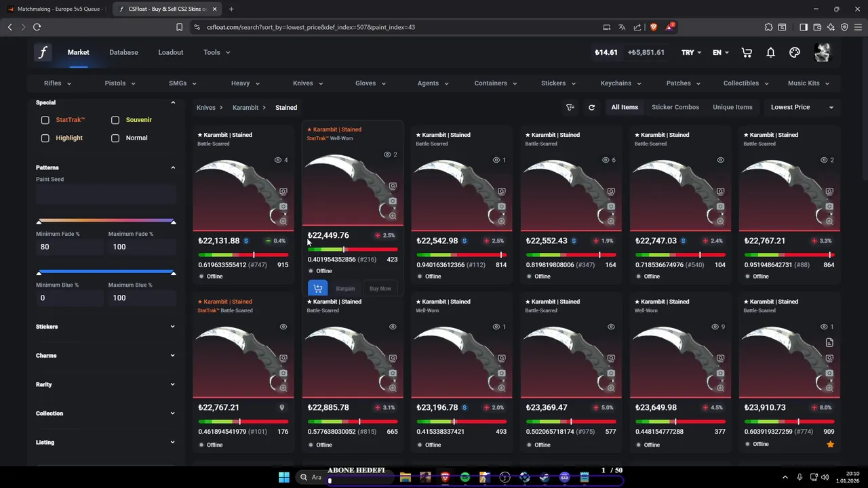Bookmark this page in the address bar

pos(179,27)
